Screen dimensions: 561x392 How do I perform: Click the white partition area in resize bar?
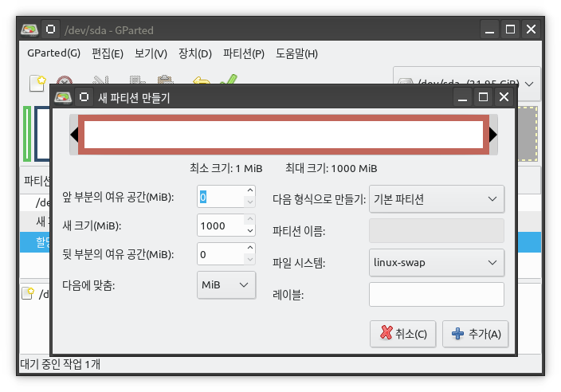[x=284, y=135]
